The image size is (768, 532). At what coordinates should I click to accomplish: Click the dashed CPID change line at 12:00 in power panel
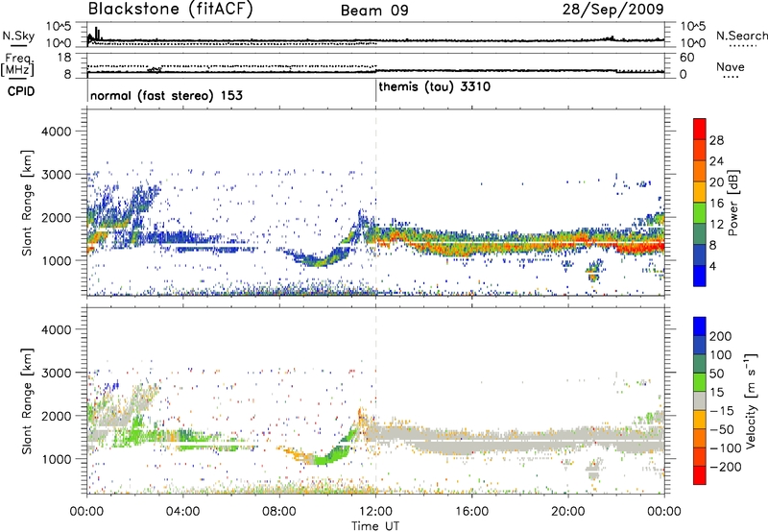point(376,203)
